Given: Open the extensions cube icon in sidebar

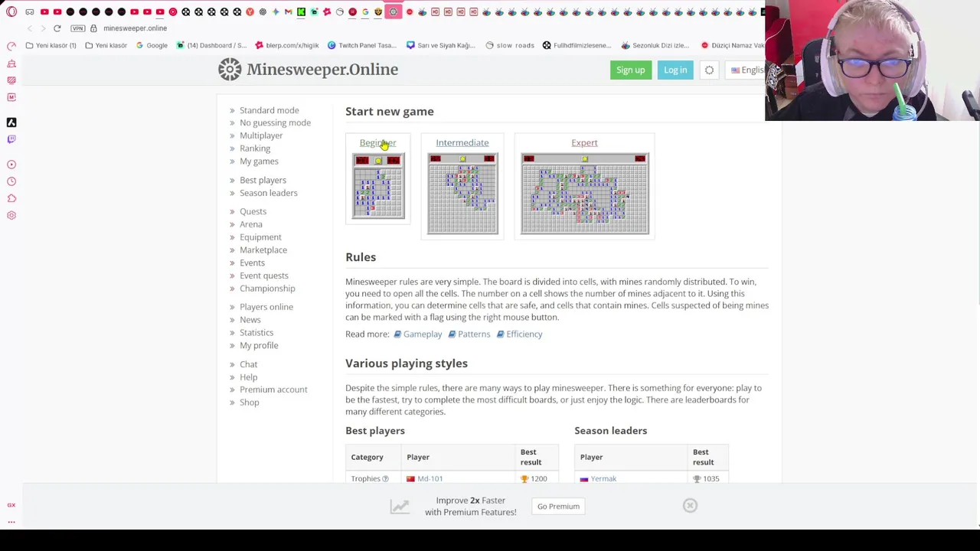Looking at the screenshot, I should [11, 198].
